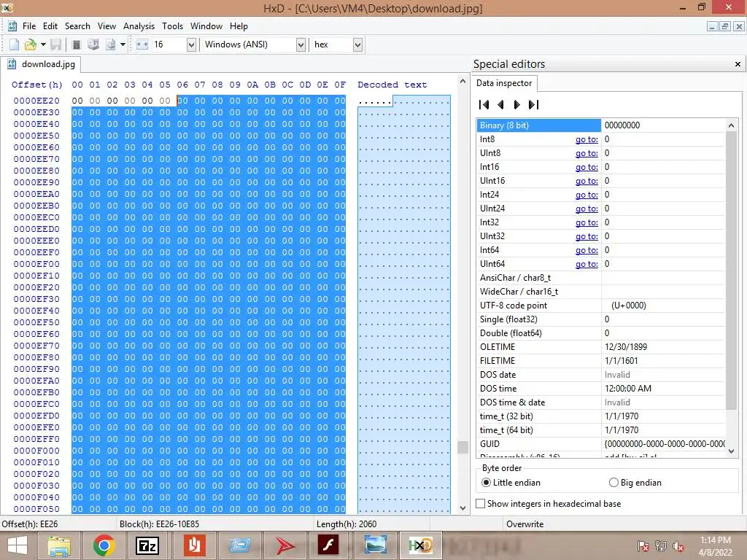This screenshot has width=747, height=560.
Task: Launch Google Chrome from the taskbar
Action: coord(104,545)
